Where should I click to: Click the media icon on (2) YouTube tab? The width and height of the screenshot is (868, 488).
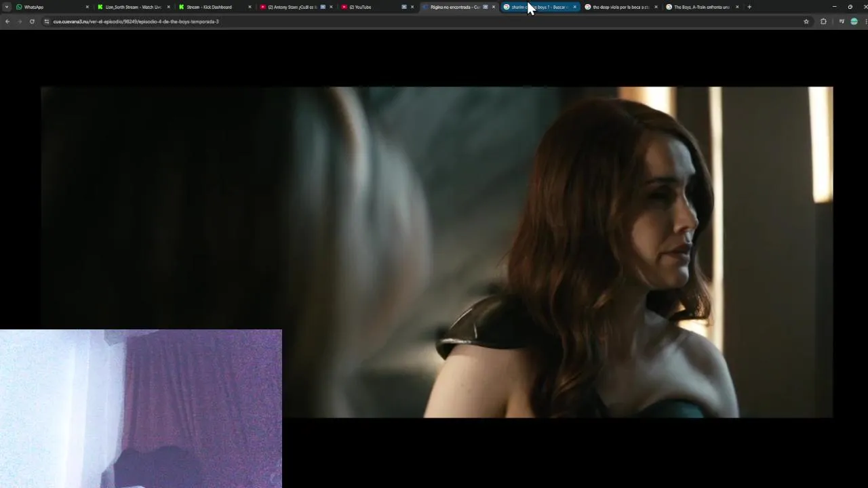pyautogui.click(x=404, y=7)
